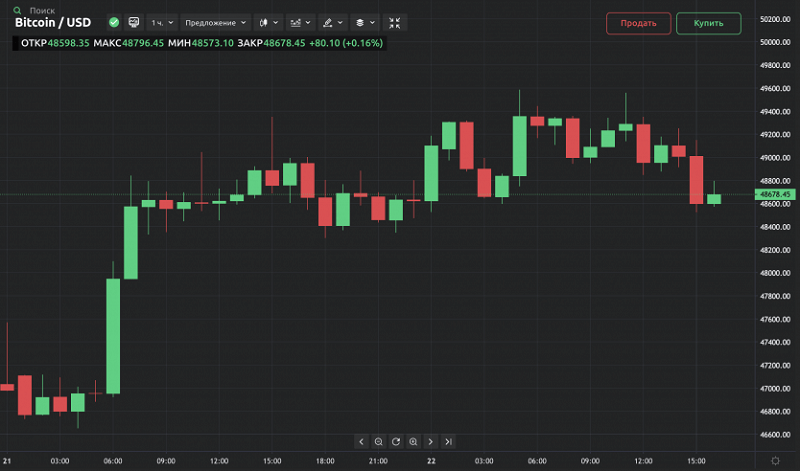The image size is (800, 471).
Task: Click the current price label 48678.45 on the axis
Action: [775, 194]
